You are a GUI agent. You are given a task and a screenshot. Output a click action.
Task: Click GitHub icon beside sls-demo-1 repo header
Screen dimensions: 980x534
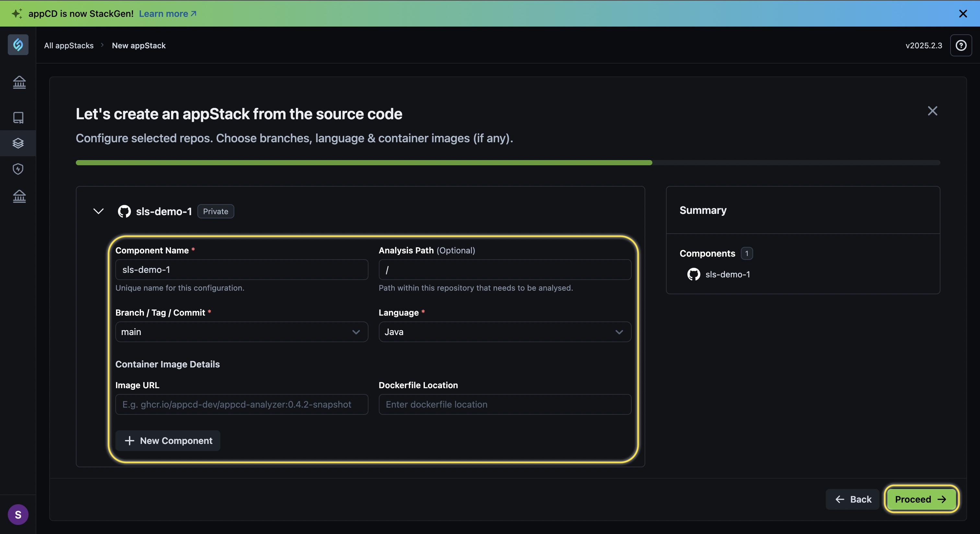point(124,212)
